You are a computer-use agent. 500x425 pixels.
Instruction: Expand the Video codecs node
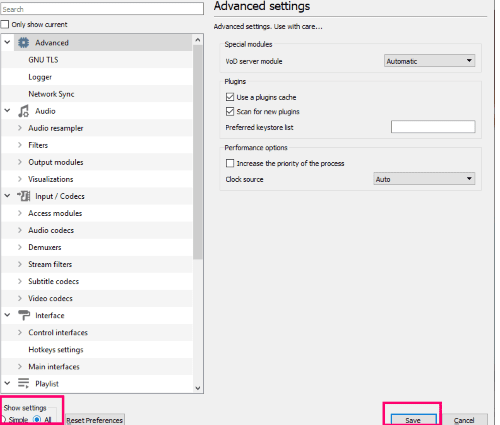click(x=20, y=298)
